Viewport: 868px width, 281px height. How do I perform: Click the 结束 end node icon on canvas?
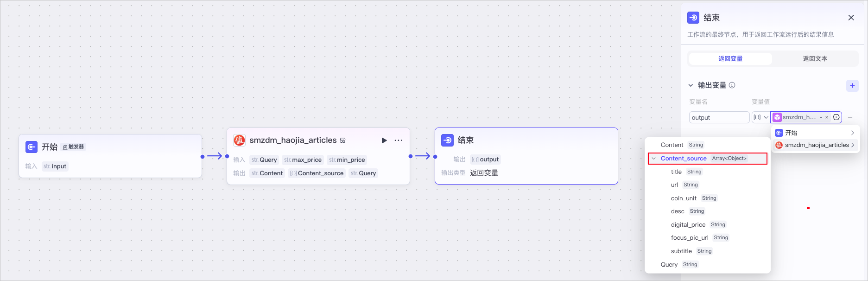pos(448,140)
